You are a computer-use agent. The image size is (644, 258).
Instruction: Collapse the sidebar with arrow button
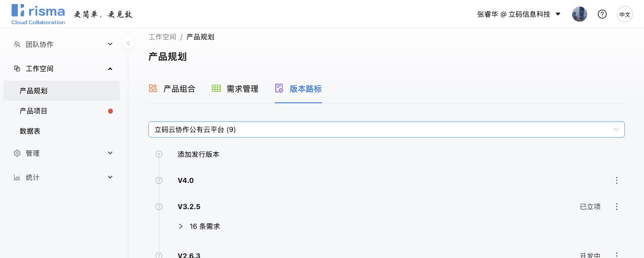(128, 43)
